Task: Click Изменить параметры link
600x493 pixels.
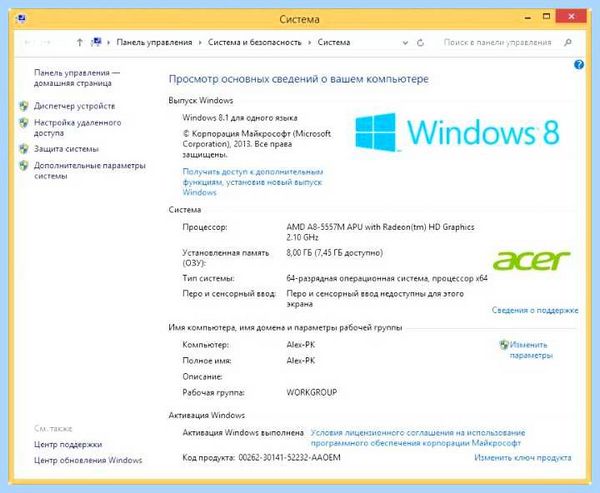Action: pyautogui.click(x=531, y=350)
